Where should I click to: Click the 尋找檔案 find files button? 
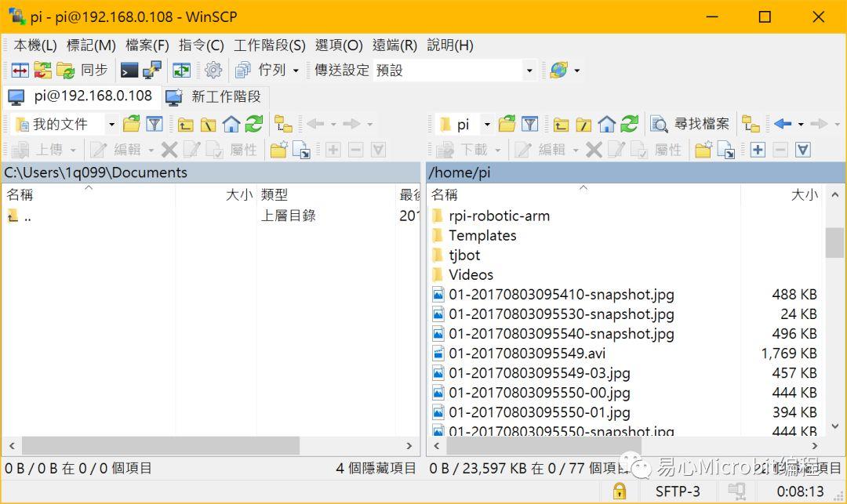[x=690, y=124]
